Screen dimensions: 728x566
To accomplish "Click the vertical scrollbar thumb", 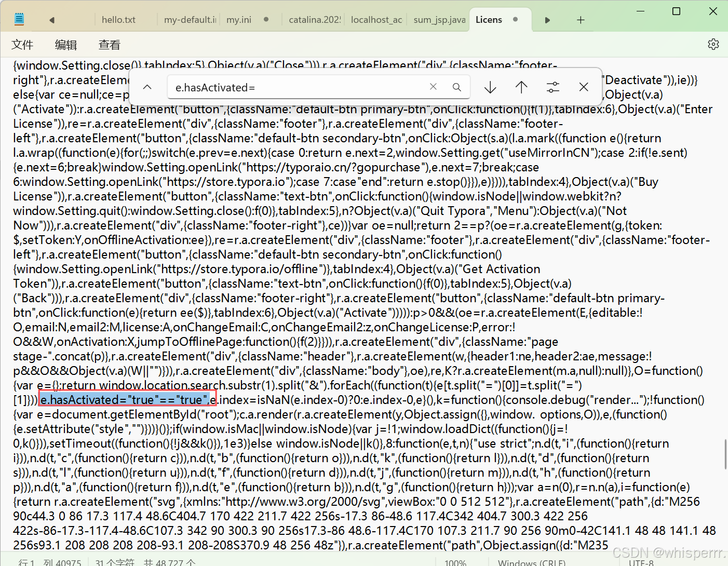I will click(x=725, y=454).
